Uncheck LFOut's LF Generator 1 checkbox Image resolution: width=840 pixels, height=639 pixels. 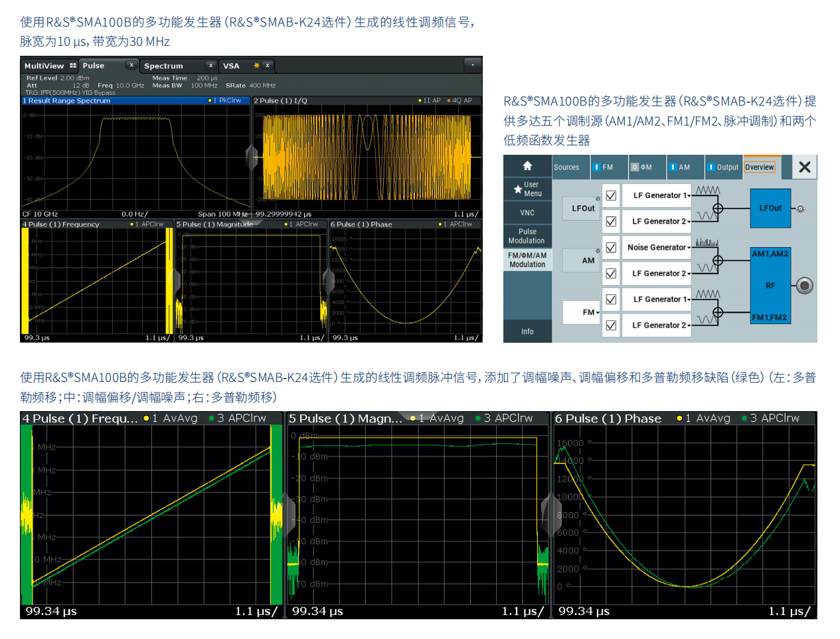tap(611, 196)
